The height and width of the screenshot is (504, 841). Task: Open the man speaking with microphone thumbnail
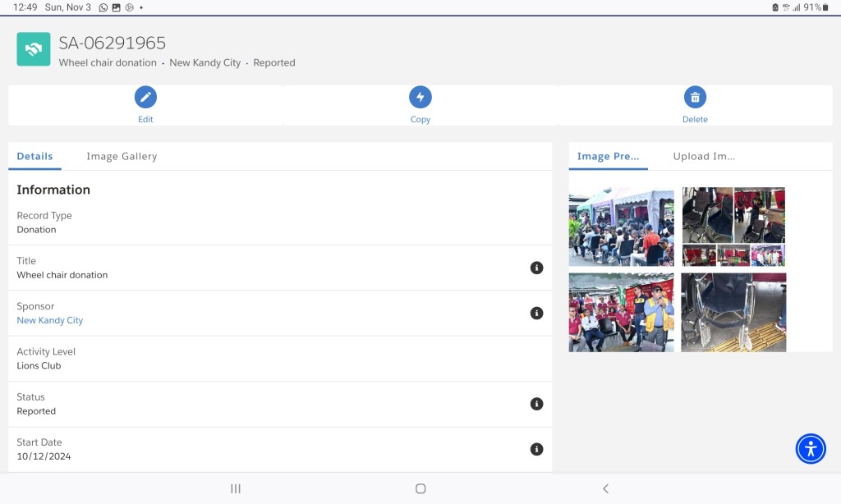pos(621,313)
